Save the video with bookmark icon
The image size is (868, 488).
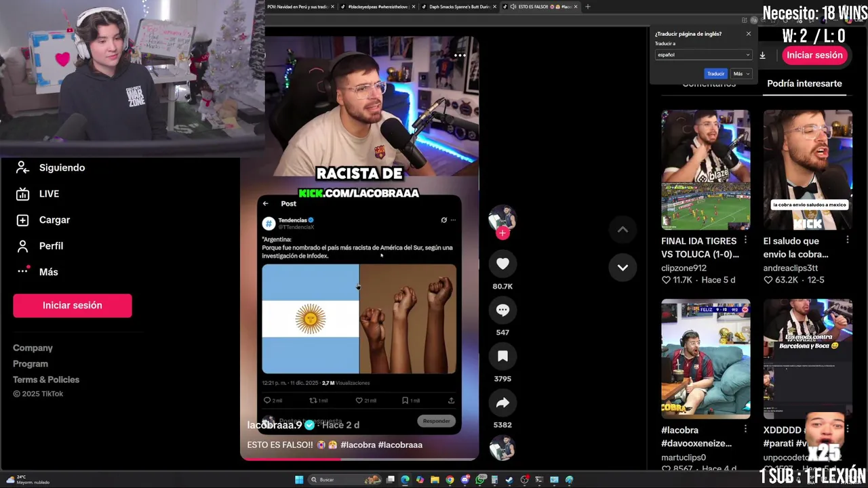tap(502, 356)
